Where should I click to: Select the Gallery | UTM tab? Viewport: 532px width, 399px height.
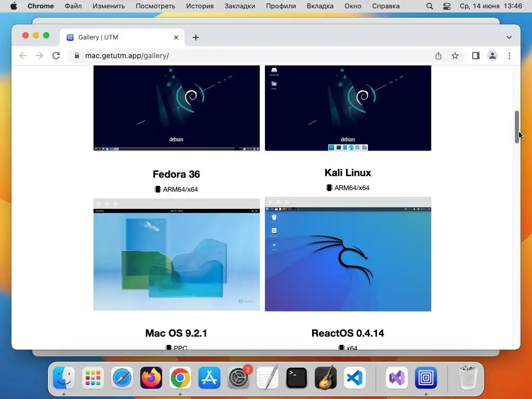tap(122, 37)
